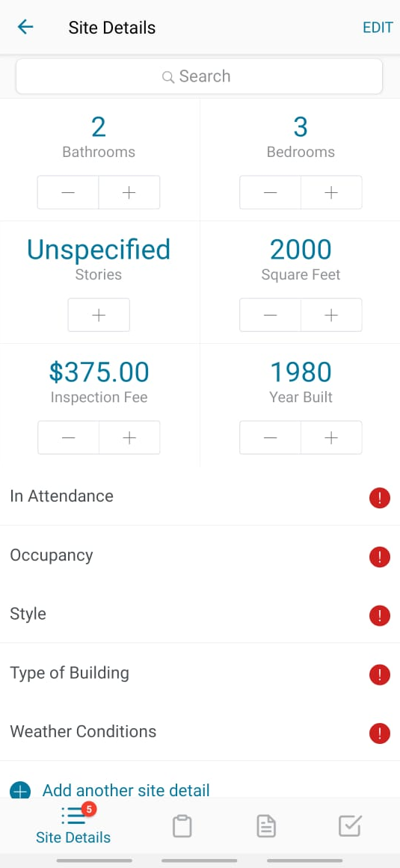
Task: Click the red alert icon for In Attendance
Action: click(x=380, y=498)
